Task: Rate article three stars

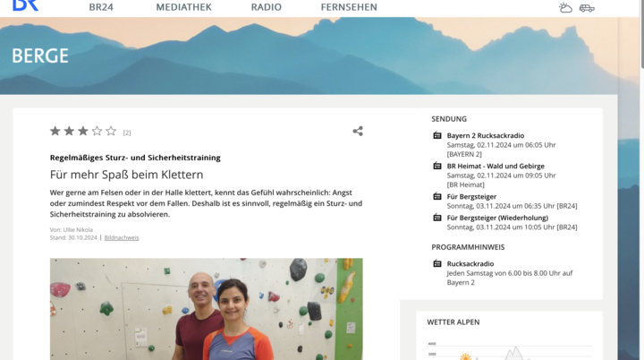Action: point(83,132)
